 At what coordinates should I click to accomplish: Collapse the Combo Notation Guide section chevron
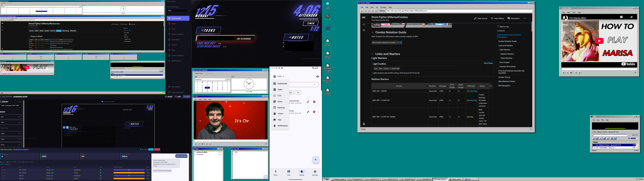[372, 33]
